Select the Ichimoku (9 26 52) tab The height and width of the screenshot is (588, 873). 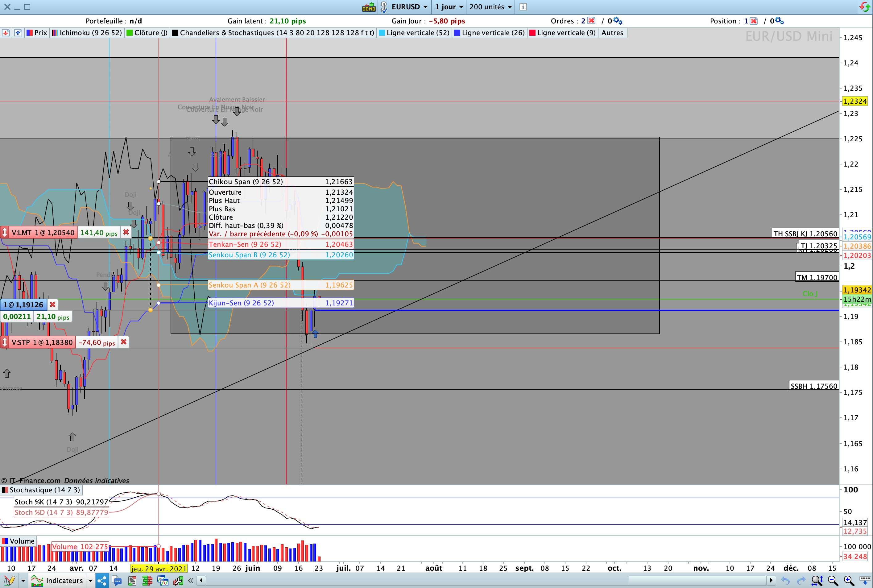click(87, 33)
